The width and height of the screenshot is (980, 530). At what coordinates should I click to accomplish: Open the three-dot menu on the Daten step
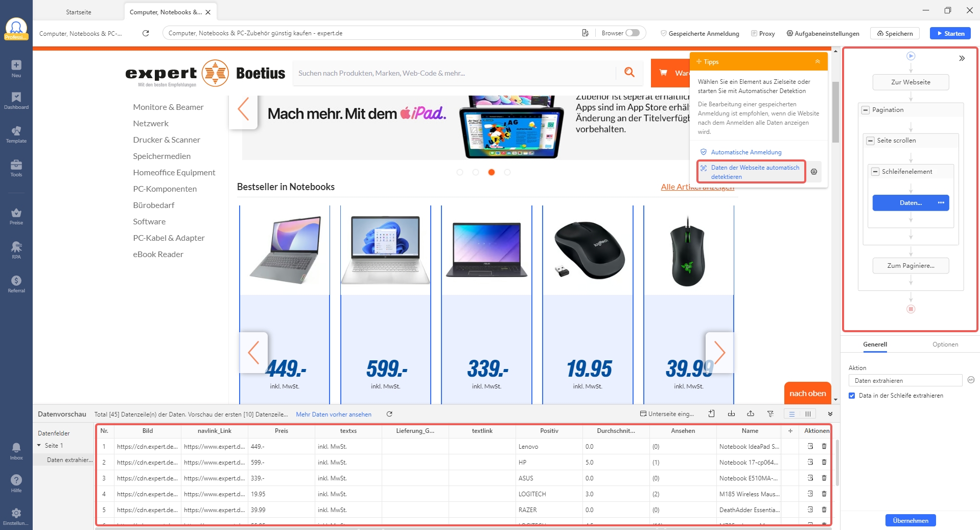click(941, 203)
